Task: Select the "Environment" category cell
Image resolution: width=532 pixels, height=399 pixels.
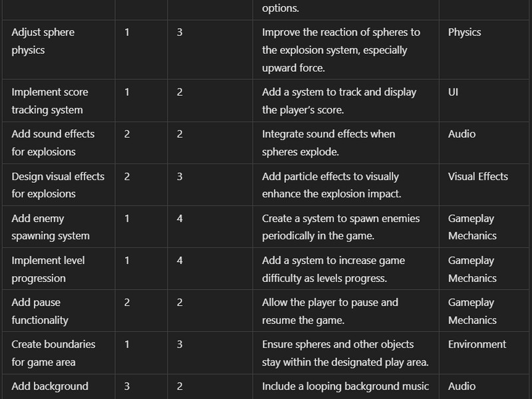Action: point(477,344)
